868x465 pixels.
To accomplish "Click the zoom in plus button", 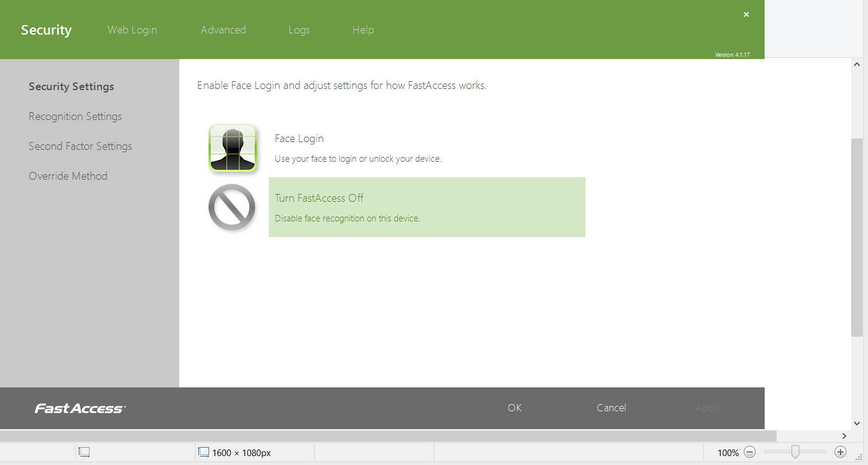I will [841, 452].
